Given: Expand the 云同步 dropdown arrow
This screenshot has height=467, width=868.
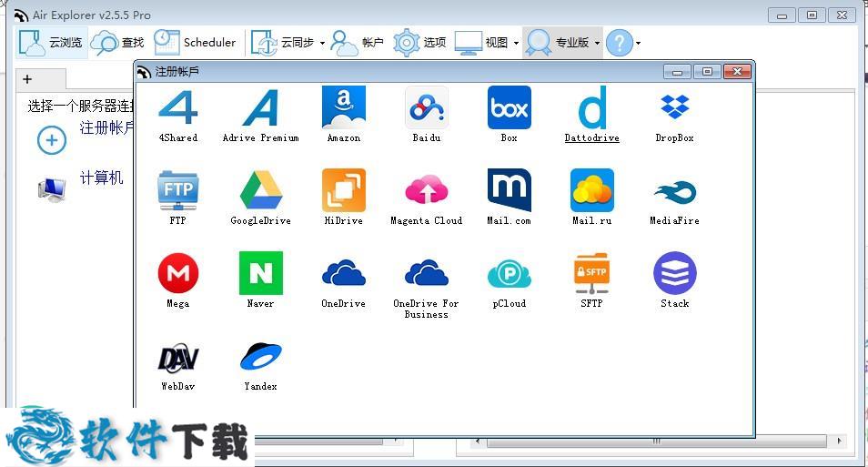Looking at the screenshot, I should [322, 43].
